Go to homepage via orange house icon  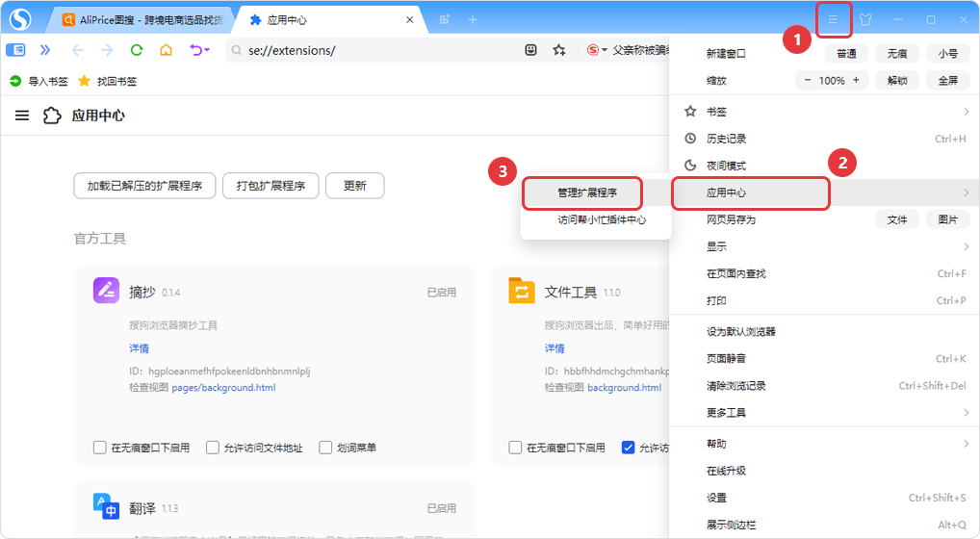[166, 50]
